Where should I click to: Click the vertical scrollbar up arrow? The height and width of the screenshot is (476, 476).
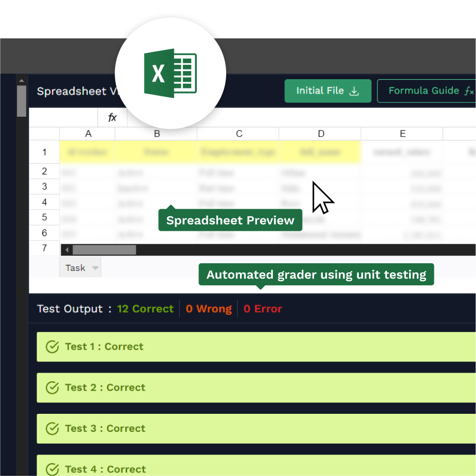pyautogui.click(x=21, y=80)
